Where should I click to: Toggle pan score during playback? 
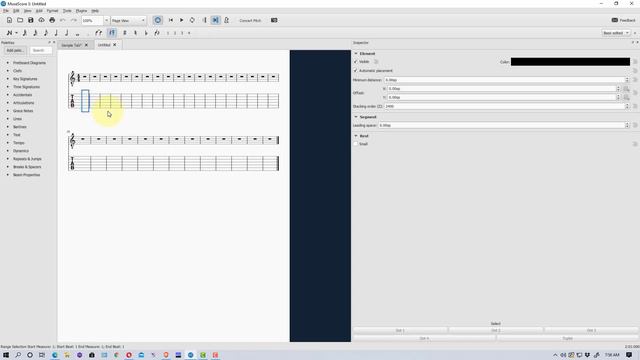(216, 20)
